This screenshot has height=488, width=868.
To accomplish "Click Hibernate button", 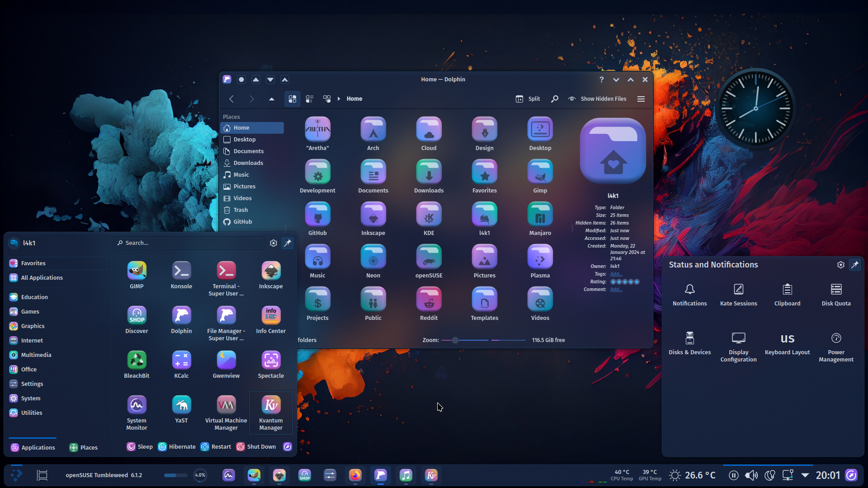I will tap(177, 447).
